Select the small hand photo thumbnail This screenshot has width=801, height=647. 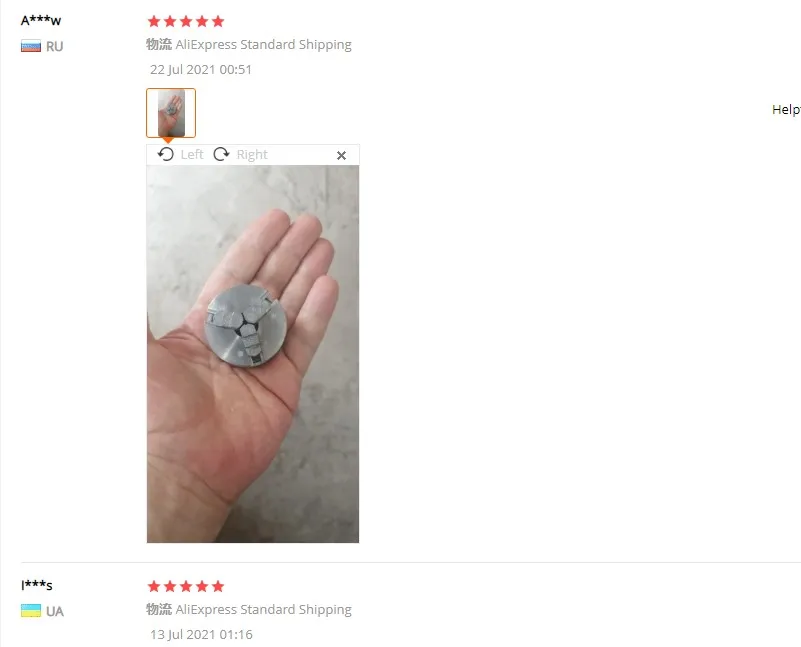pos(171,113)
